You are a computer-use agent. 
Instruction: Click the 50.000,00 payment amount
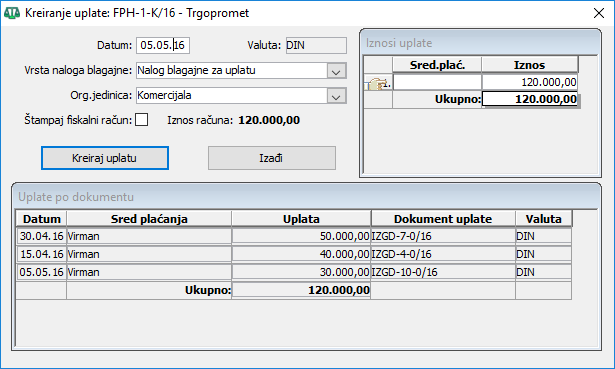coord(301,236)
